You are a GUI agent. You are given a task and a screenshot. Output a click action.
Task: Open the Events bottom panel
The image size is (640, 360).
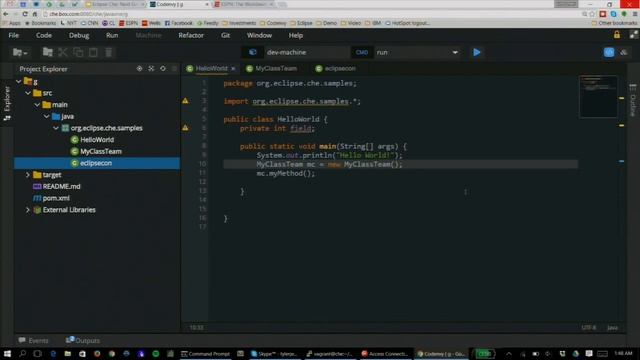pyautogui.click(x=33, y=340)
